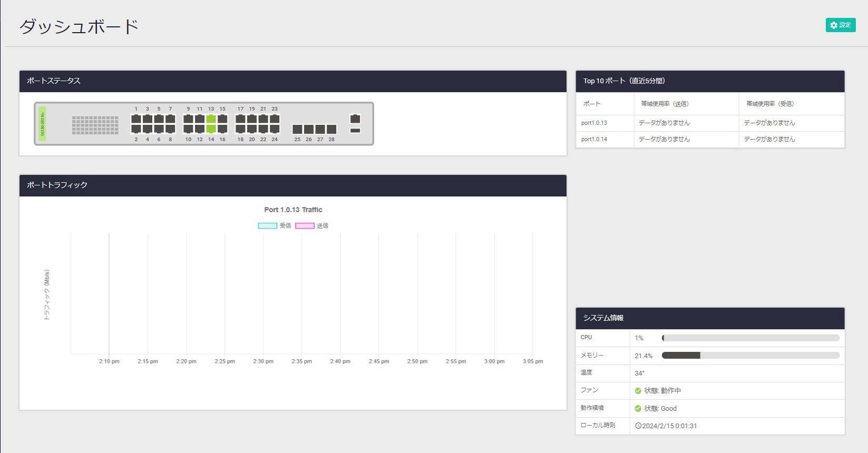
Task: Click SFP port 25 on the switch
Action: click(297, 129)
